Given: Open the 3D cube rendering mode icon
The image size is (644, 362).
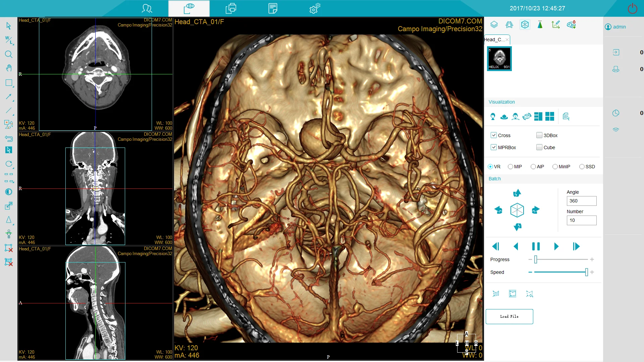Looking at the screenshot, I should (525, 24).
